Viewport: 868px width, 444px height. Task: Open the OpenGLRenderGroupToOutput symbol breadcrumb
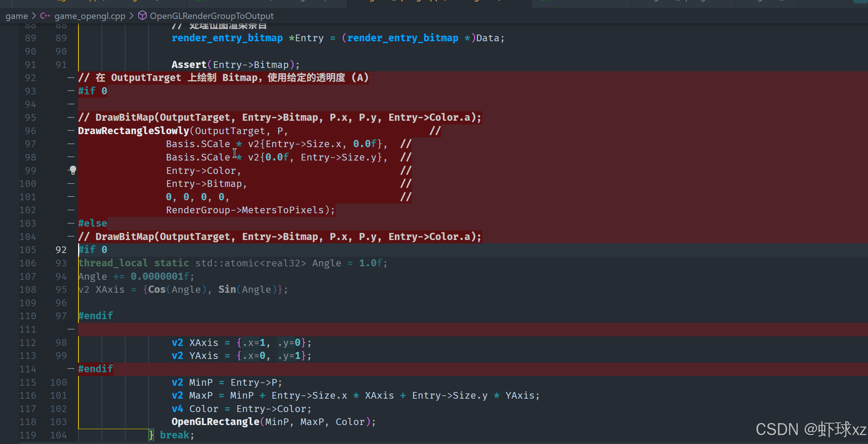[x=212, y=16]
